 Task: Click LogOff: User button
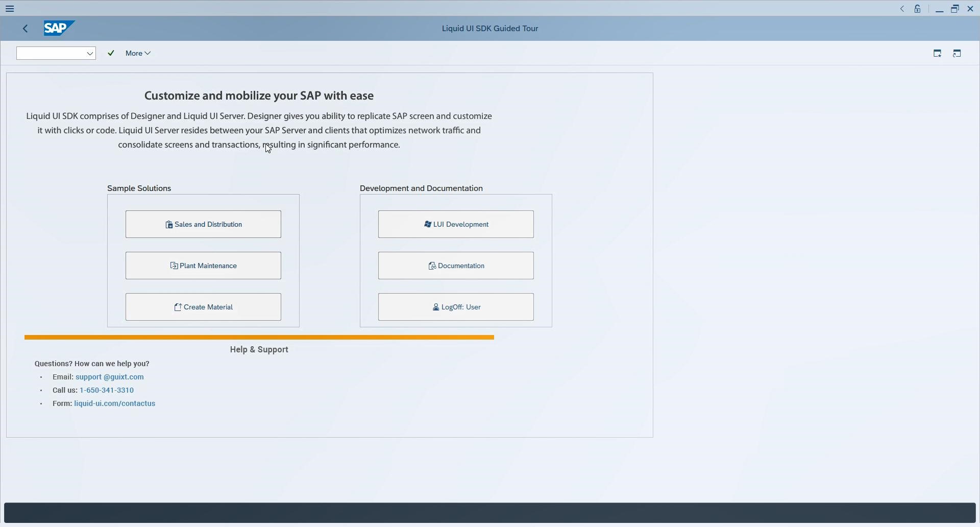coord(456,307)
